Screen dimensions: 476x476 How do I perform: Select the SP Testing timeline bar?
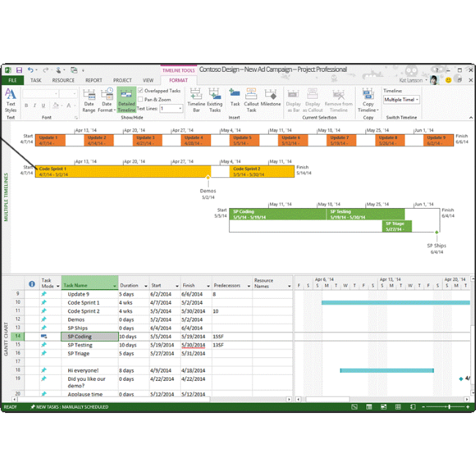point(365,215)
